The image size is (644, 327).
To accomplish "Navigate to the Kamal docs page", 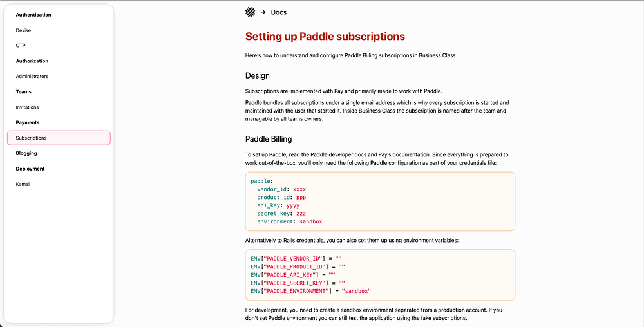I will tap(23, 184).
